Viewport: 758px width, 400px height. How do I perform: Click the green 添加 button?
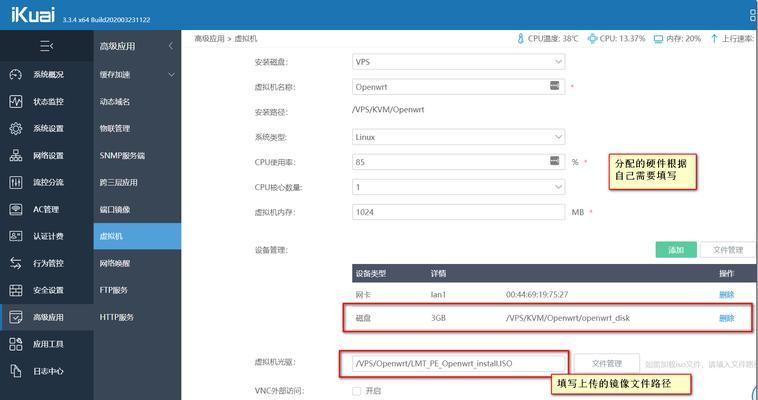[676, 250]
